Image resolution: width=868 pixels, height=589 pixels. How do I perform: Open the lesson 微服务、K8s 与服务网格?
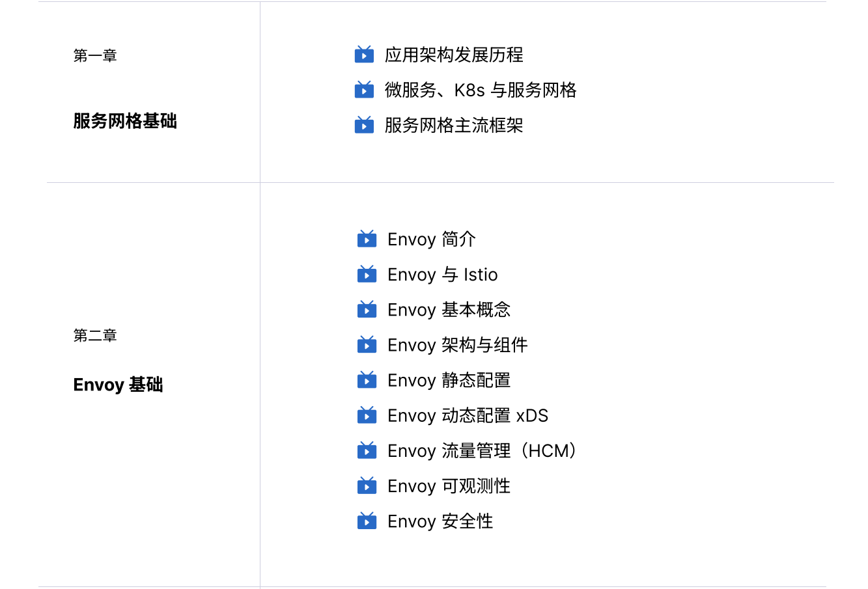click(x=481, y=90)
